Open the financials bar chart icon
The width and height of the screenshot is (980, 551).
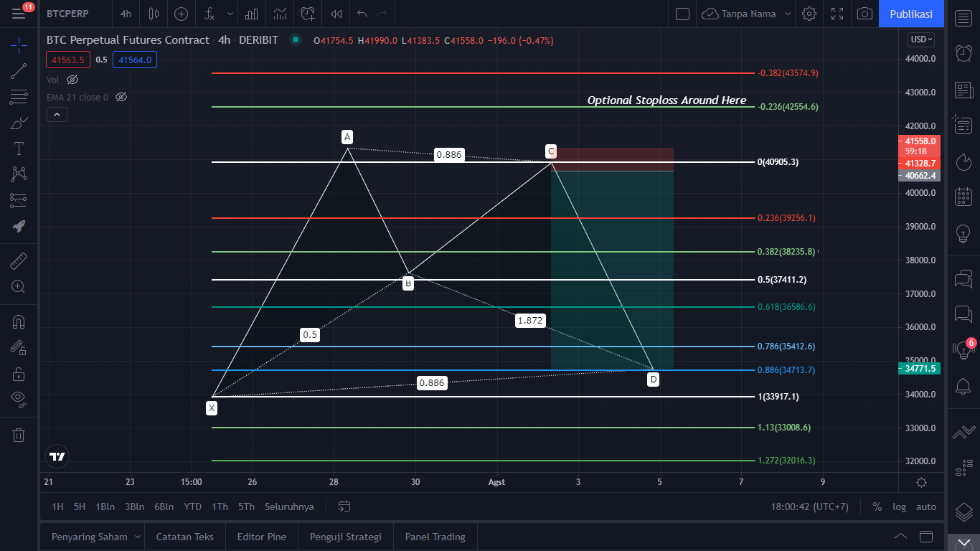click(x=252, y=14)
